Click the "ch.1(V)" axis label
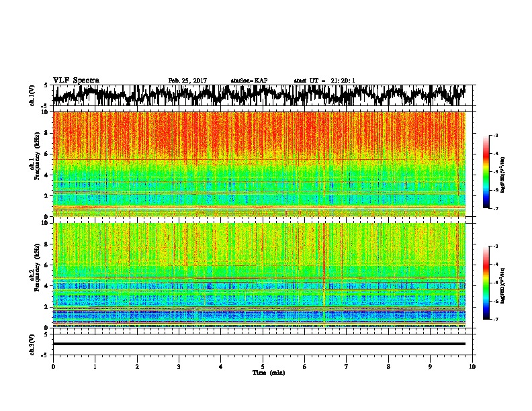The height and width of the screenshot is (411, 532). (32, 95)
